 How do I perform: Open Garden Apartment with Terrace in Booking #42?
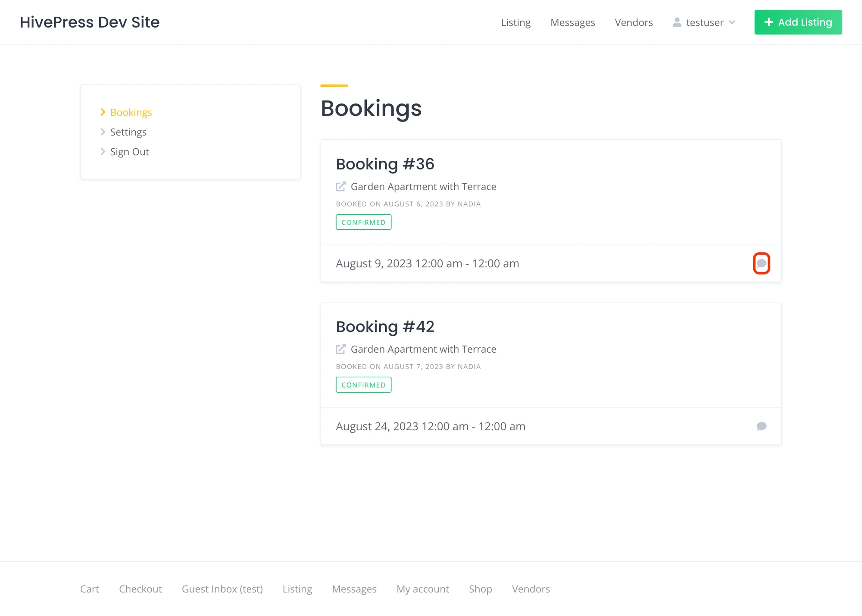424,349
